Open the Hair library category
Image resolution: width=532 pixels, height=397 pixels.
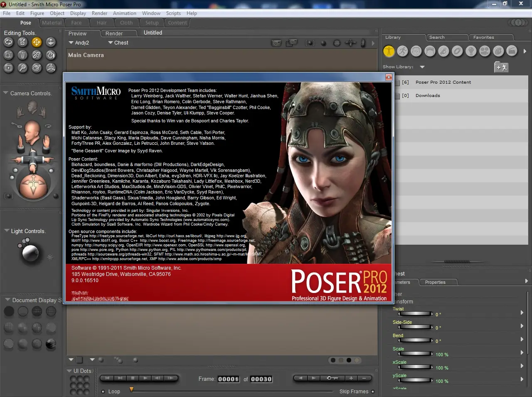[430, 51]
